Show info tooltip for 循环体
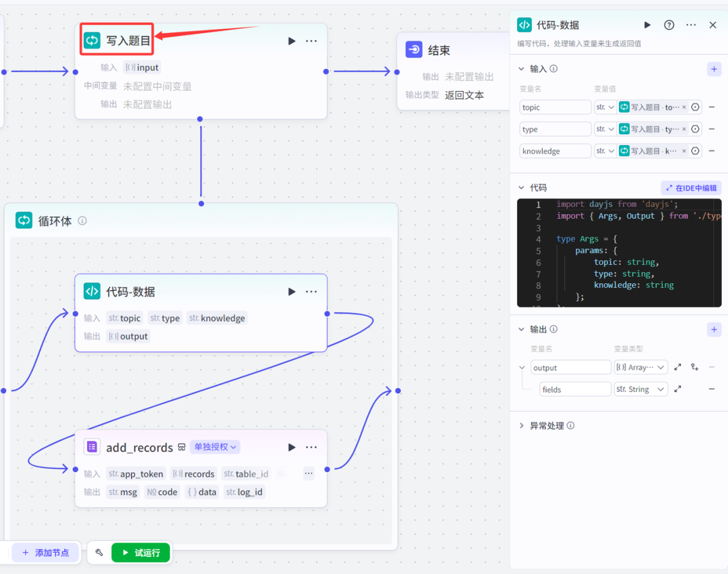728x574 pixels. click(x=82, y=221)
